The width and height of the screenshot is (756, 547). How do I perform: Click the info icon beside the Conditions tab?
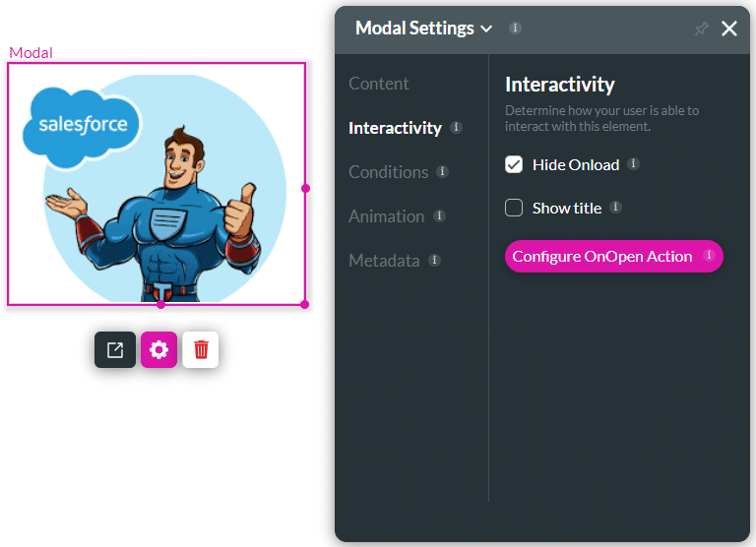coord(442,172)
